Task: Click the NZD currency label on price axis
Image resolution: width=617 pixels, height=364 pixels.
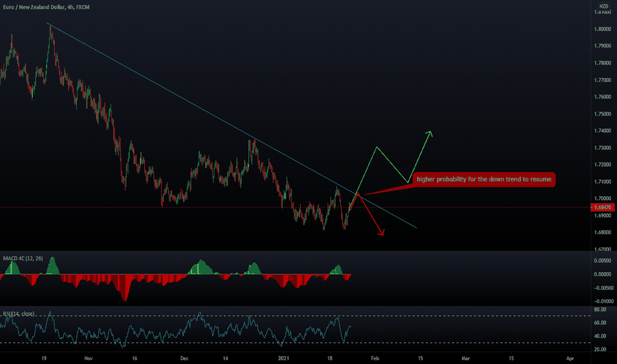Action: point(603,6)
